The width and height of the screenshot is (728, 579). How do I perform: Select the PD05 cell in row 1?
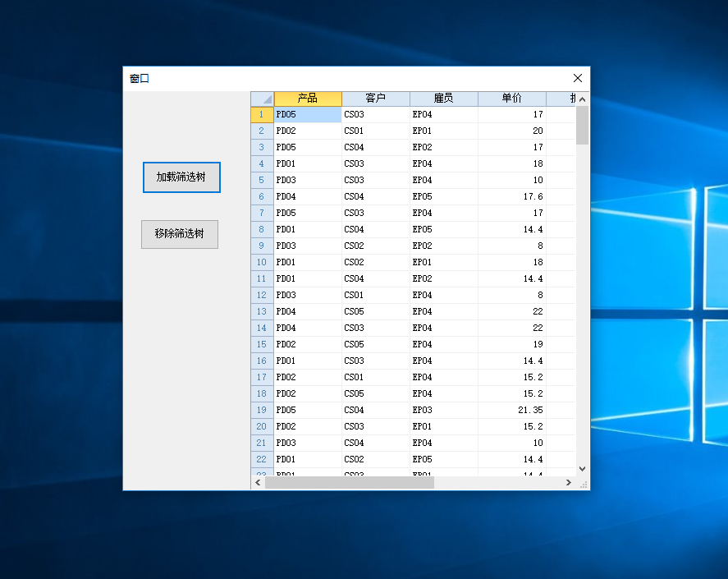pos(308,115)
